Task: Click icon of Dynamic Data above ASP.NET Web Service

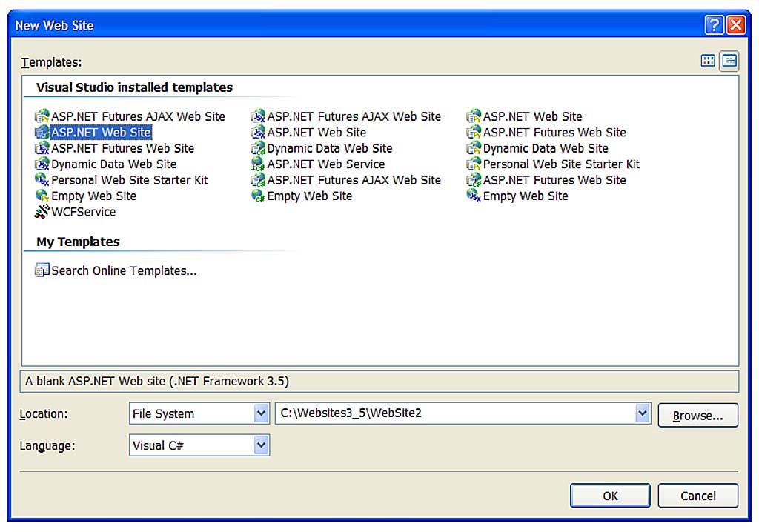Action: tap(257, 148)
